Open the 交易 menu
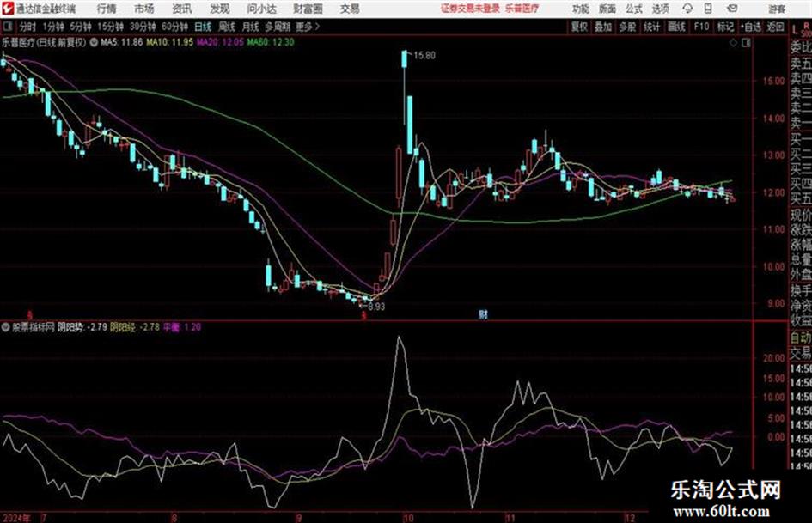This screenshot has height=523, width=812. (350, 9)
